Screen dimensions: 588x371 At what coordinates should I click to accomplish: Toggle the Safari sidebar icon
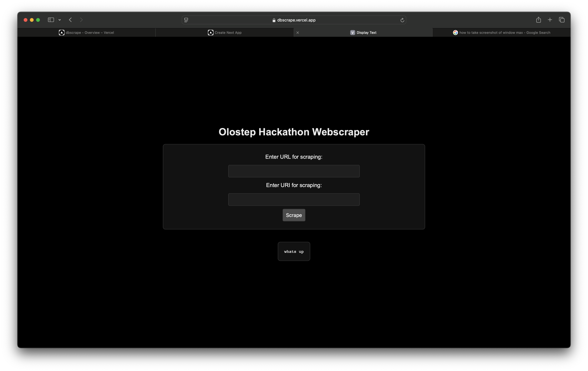(51, 20)
